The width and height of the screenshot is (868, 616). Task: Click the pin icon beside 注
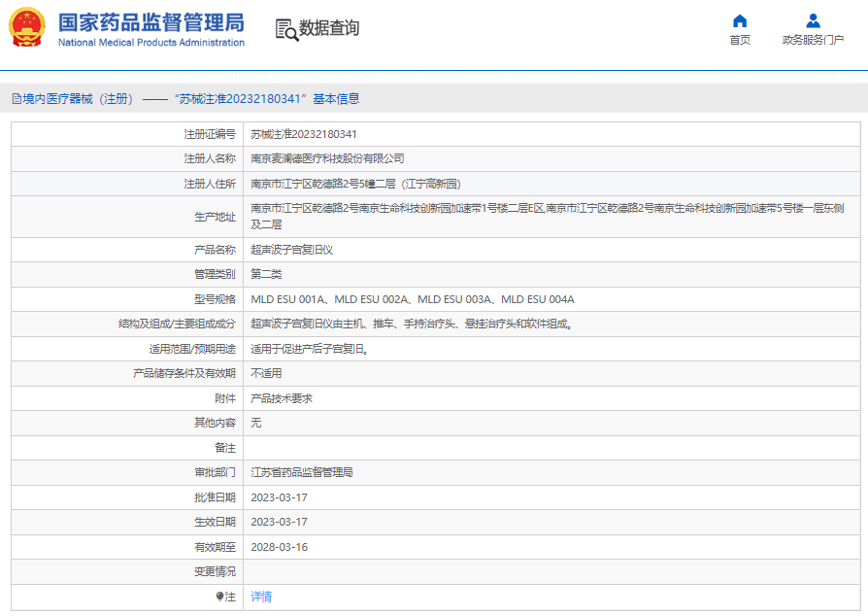(x=219, y=597)
